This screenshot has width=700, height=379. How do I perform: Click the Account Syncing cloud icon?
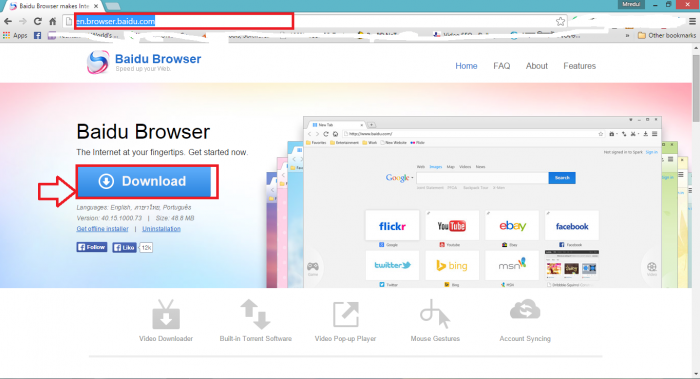(525, 310)
